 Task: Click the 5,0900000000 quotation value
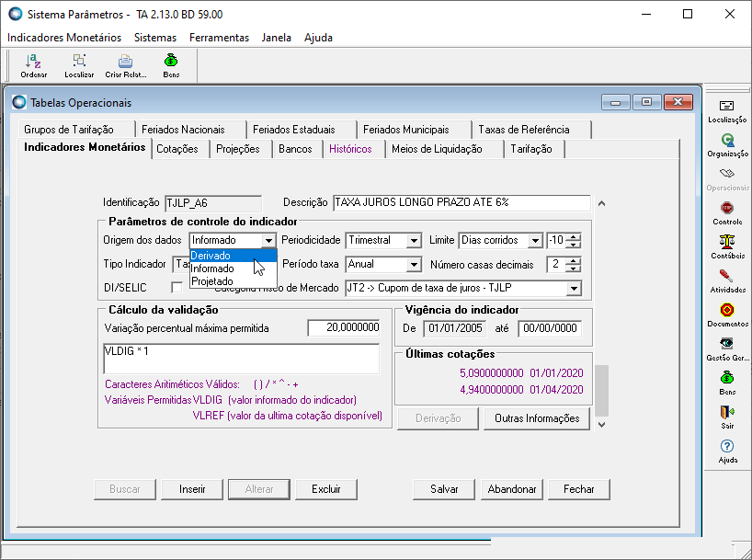(x=492, y=373)
